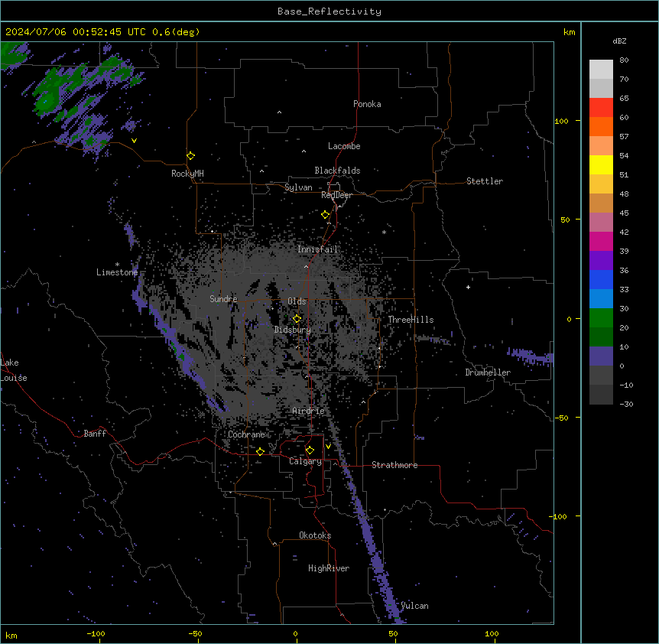The width and height of the screenshot is (659, 644).
Task: Select the Sylvan label
Action: [x=298, y=187]
